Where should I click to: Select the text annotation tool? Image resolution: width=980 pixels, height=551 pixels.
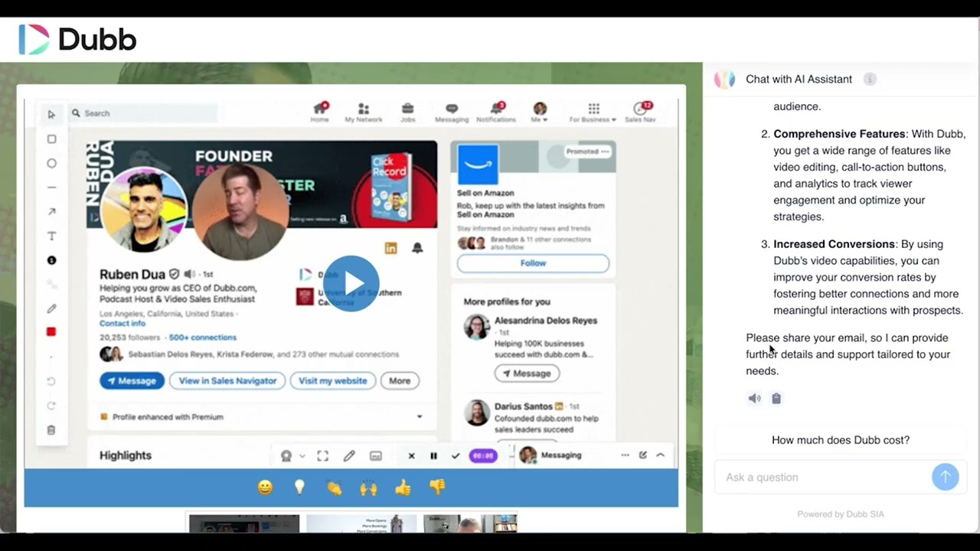[51, 236]
